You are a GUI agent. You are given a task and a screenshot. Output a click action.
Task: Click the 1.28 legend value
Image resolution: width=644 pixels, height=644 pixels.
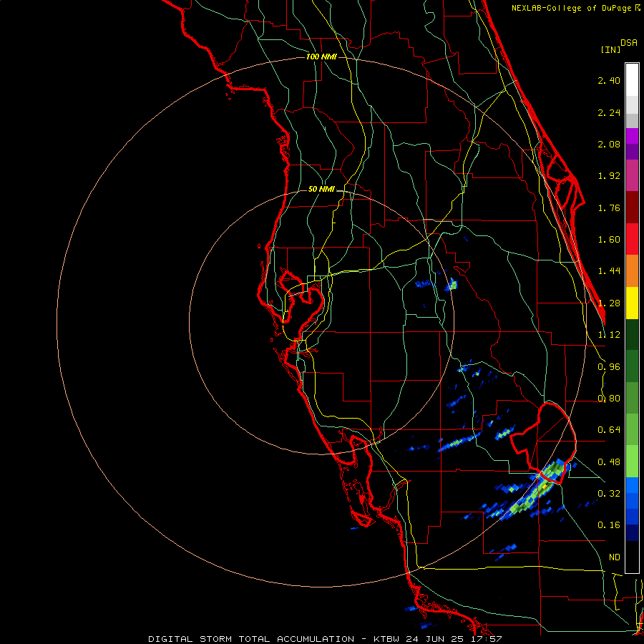[x=609, y=303]
